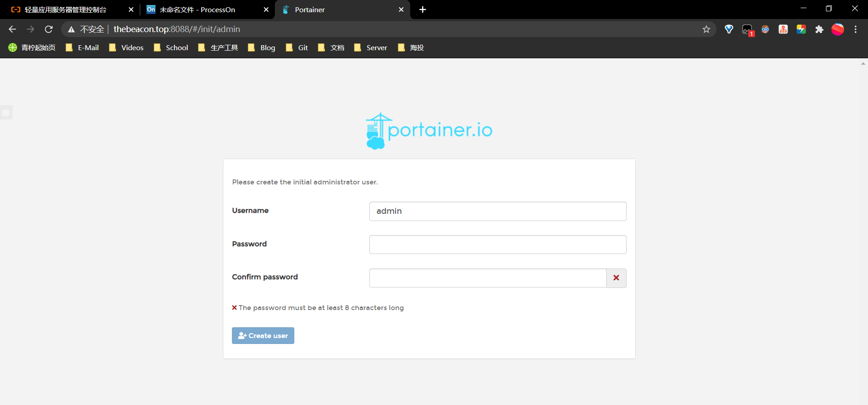
Task: Focus the Confirm password input field
Action: point(488,278)
